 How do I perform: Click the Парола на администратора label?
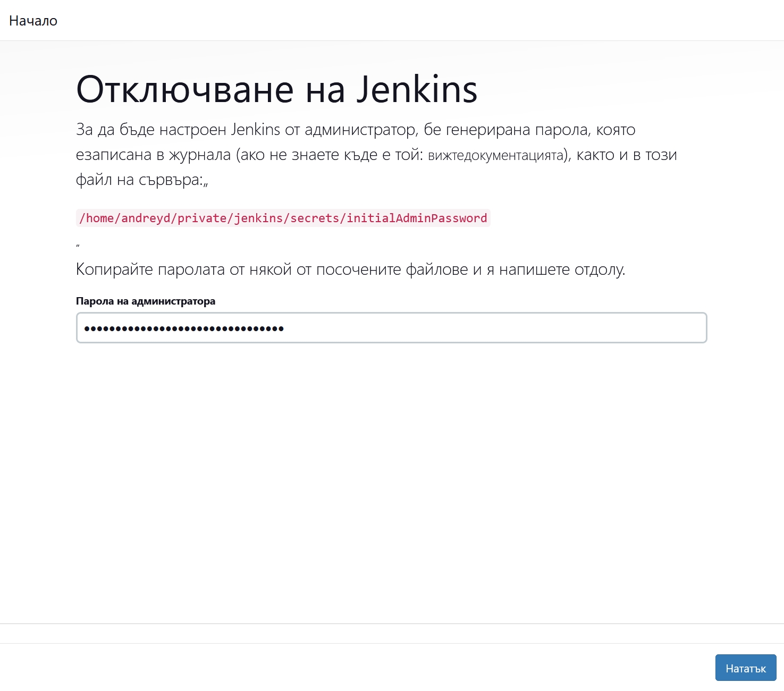click(146, 301)
